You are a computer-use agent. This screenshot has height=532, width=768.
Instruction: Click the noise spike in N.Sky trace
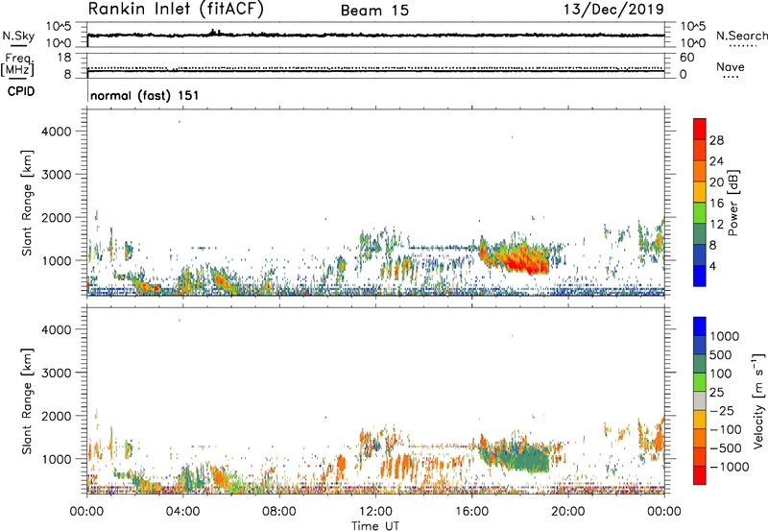[214, 33]
